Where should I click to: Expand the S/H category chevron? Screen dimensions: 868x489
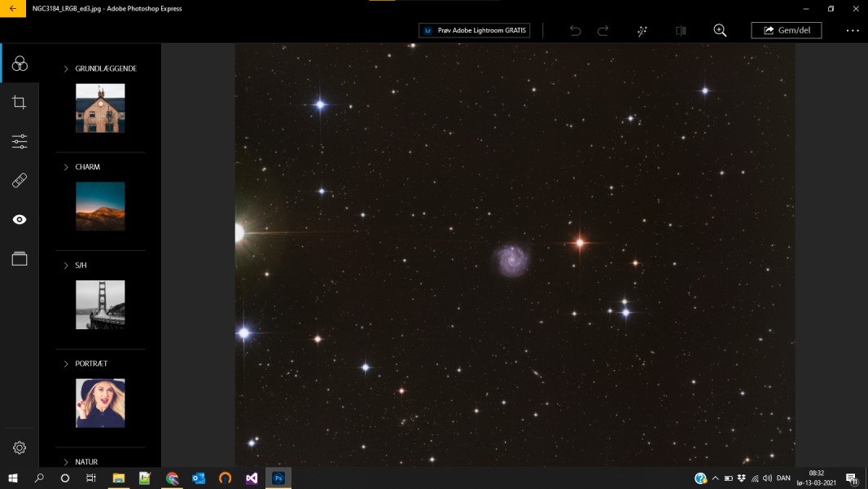point(66,265)
